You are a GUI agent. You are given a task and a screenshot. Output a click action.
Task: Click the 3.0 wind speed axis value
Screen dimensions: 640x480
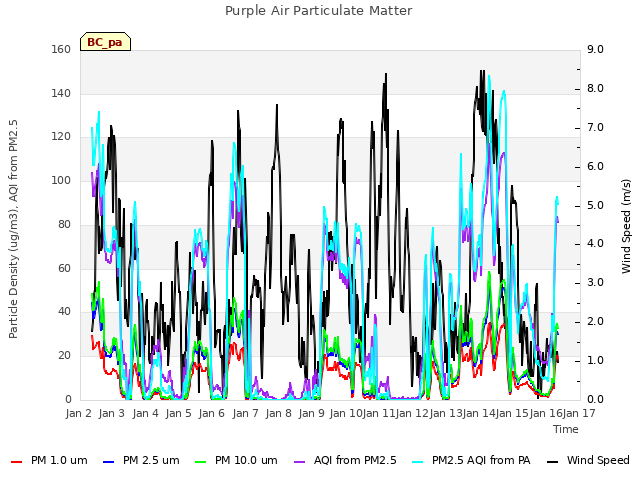(595, 282)
